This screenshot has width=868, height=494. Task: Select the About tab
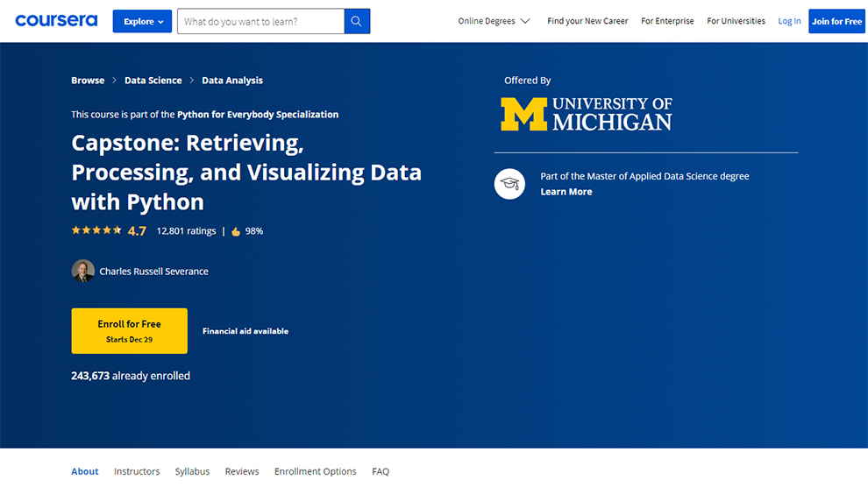85,471
